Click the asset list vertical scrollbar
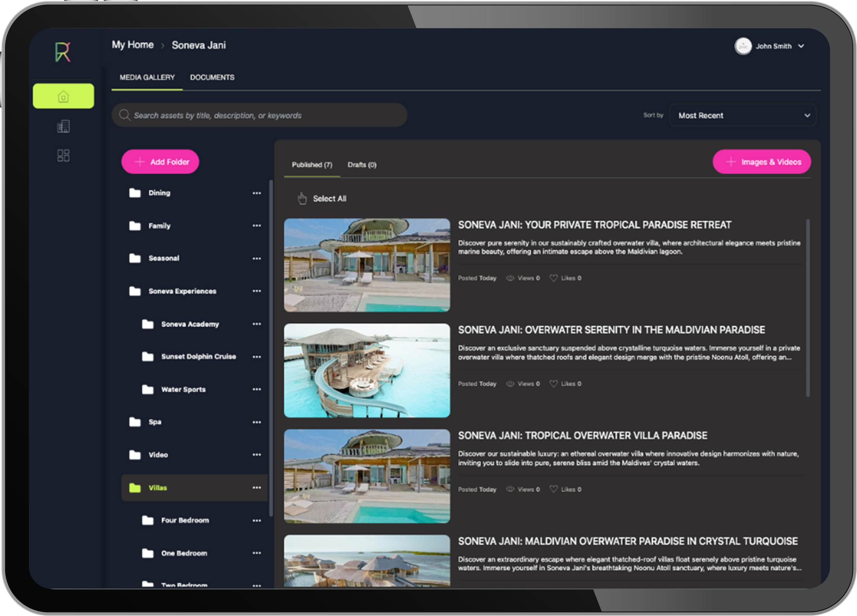857x616 pixels. pyautogui.click(x=808, y=308)
